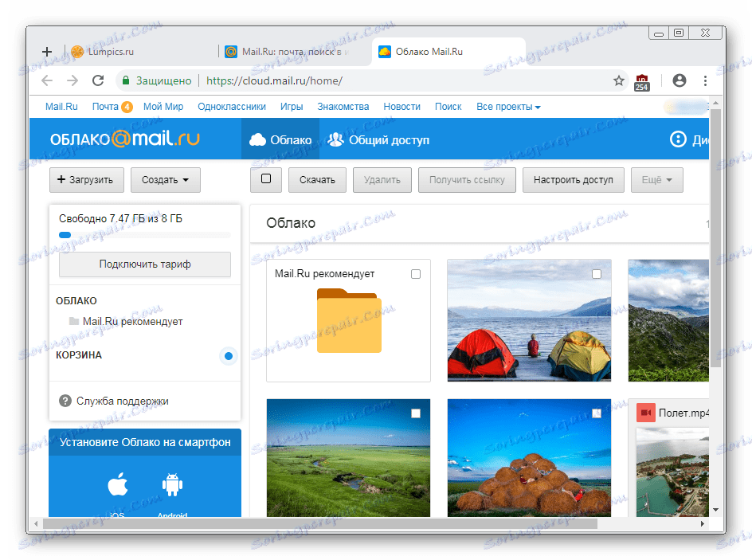This screenshot has width=752, height=560.
Task: Click the Загрузить upload button
Action: (87, 180)
